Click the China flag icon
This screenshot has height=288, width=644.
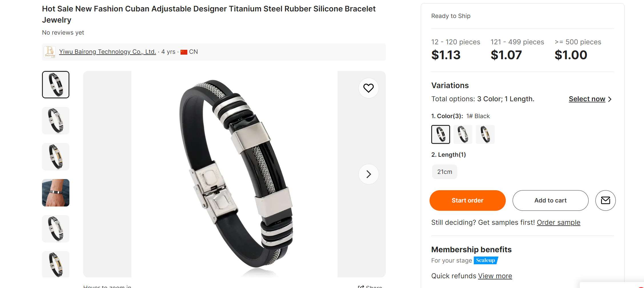(184, 52)
